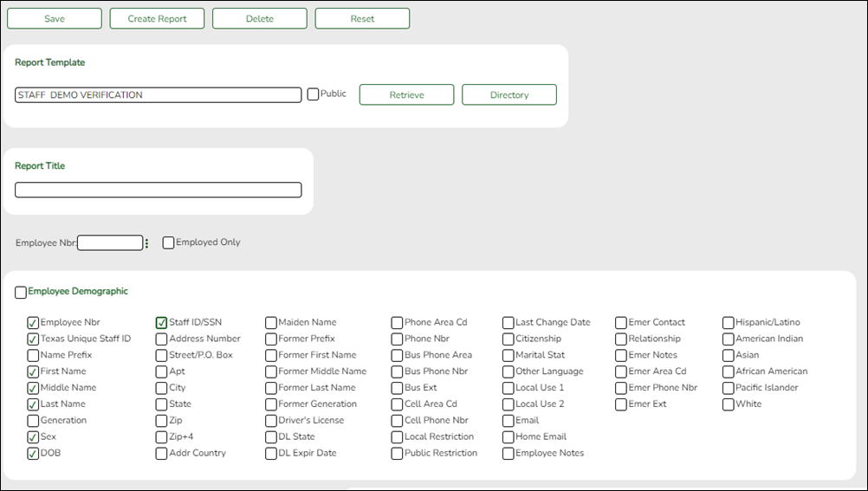
Task: Check the Cell Phone Nbr checkbox
Action: 397,421
